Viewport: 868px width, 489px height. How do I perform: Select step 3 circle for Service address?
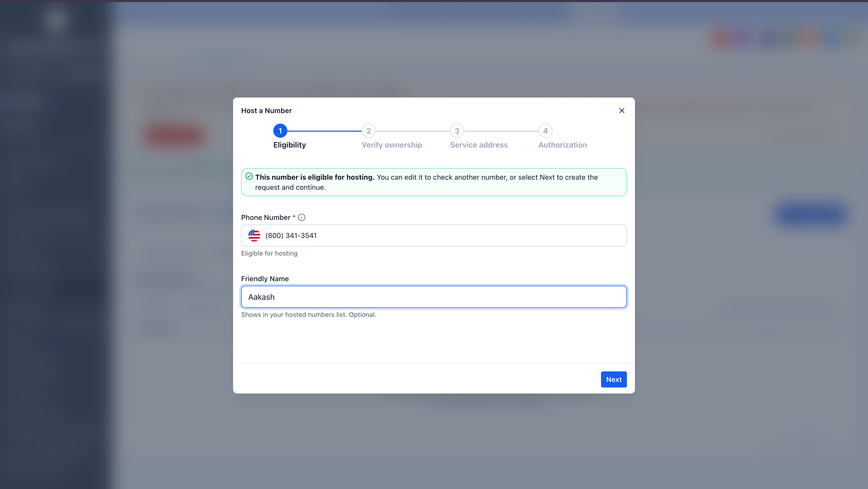pos(457,131)
